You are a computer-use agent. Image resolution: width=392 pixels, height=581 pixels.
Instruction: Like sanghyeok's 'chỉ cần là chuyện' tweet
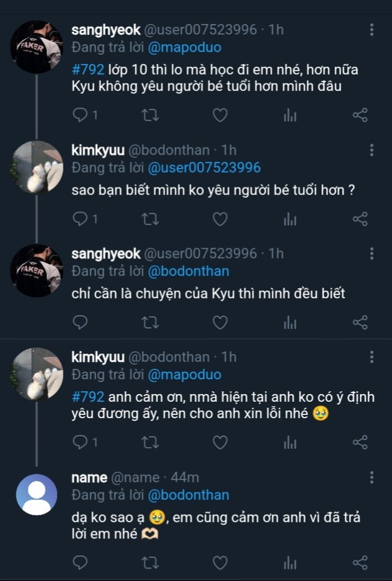(220, 323)
